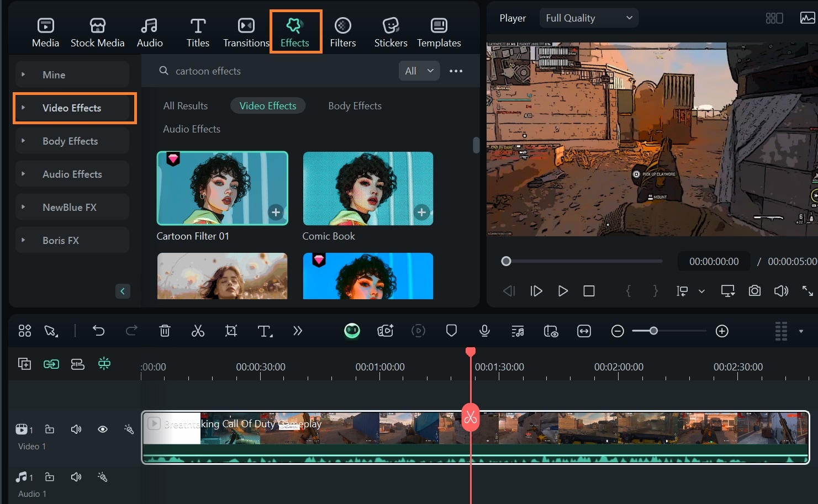Expand the player to fullscreen
Image resolution: width=818 pixels, height=504 pixels.
pyautogui.click(x=808, y=291)
